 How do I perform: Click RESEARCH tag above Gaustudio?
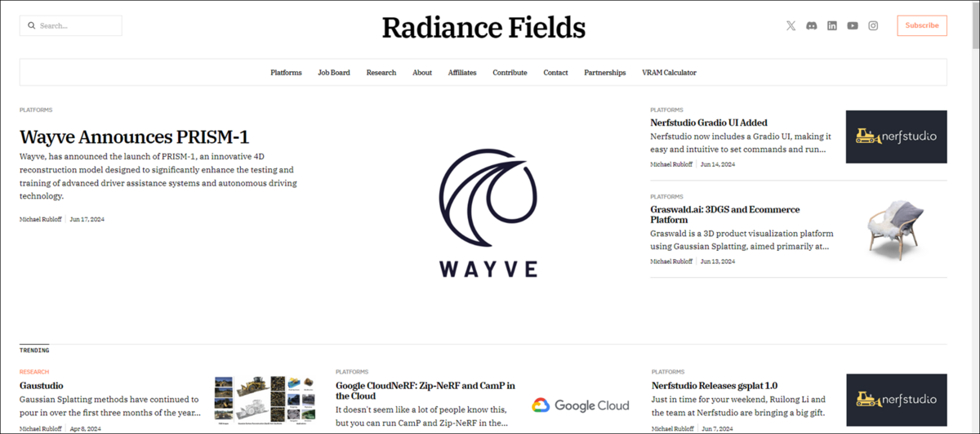pyautogui.click(x=34, y=371)
